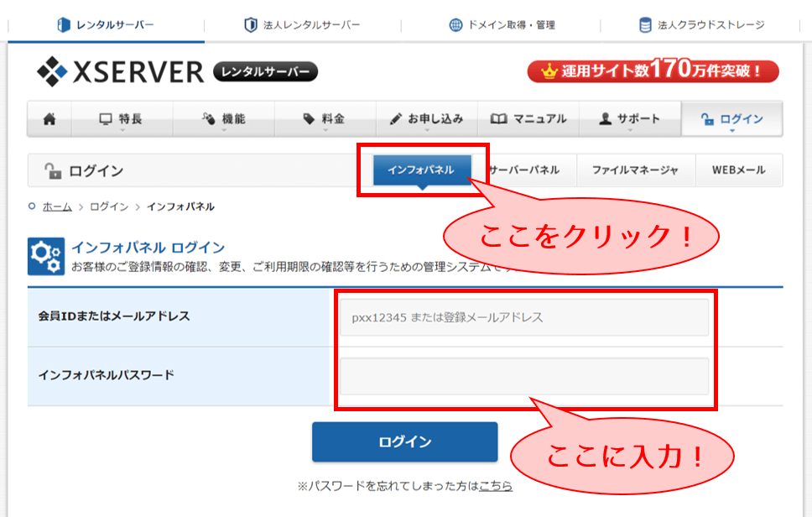Click the blue ログイン submit button

[x=404, y=442]
